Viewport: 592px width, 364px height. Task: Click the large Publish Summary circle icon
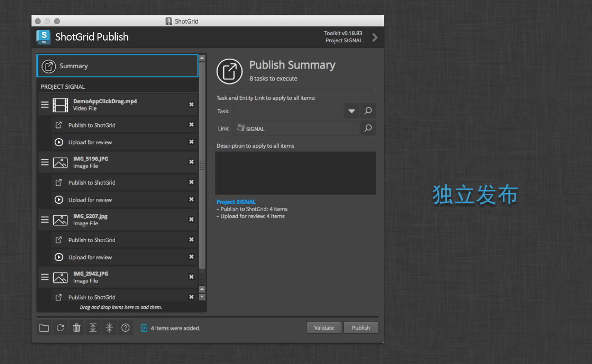click(x=230, y=71)
